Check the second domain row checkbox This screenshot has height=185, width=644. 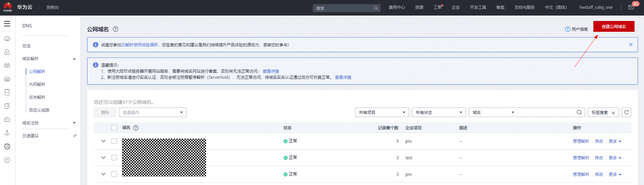click(114, 158)
